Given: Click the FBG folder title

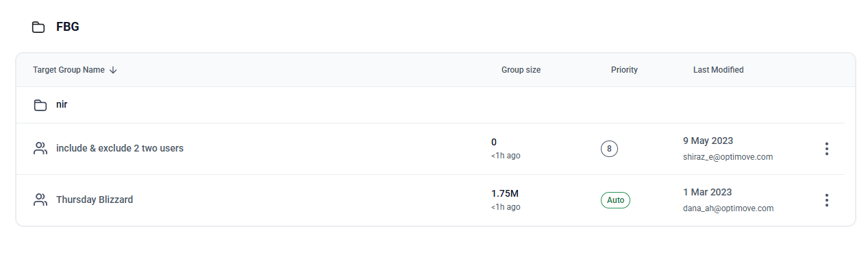Looking at the screenshot, I should 68,27.
